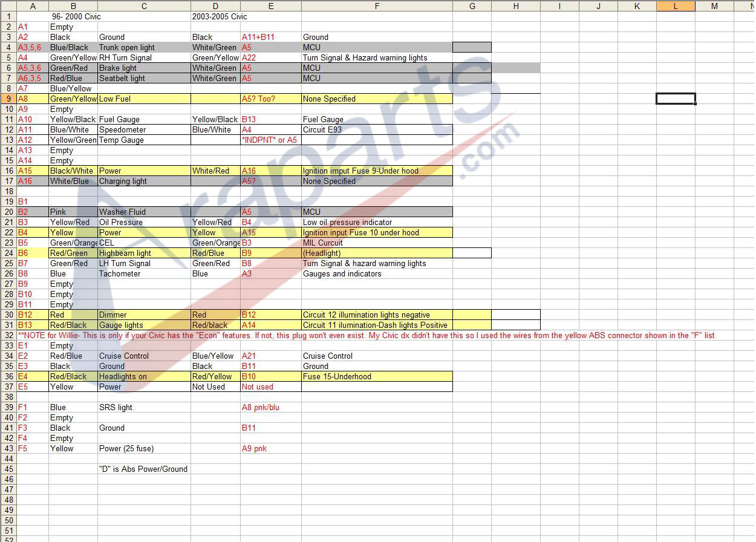Viewport: 756px width, 542px height.
Task: Select cell 'Dimmer'
Action: (x=144, y=315)
